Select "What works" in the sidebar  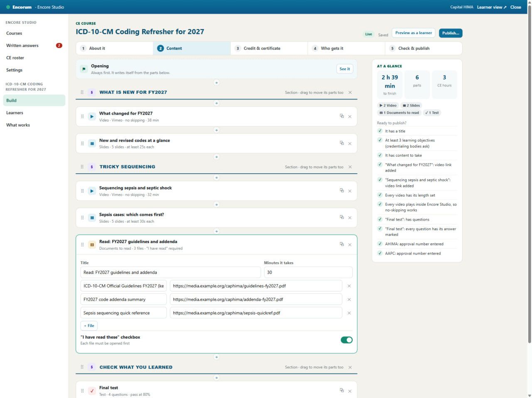[34, 125]
